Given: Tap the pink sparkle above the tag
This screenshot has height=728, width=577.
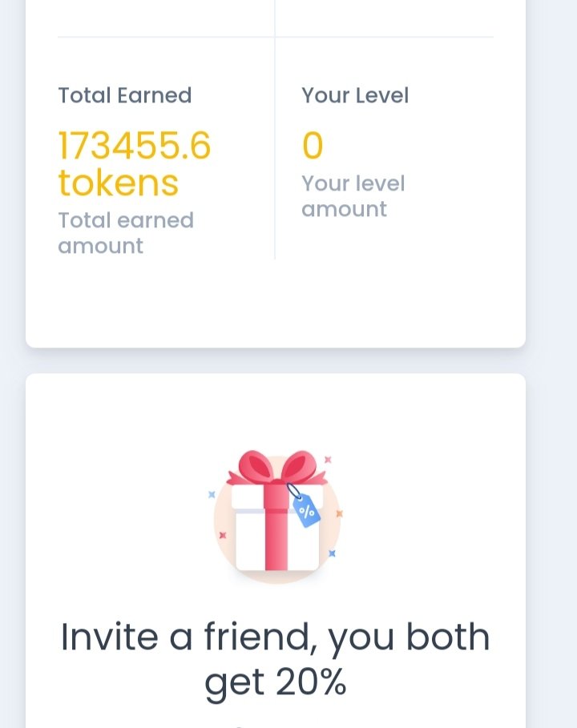Looking at the screenshot, I should coord(328,460).
